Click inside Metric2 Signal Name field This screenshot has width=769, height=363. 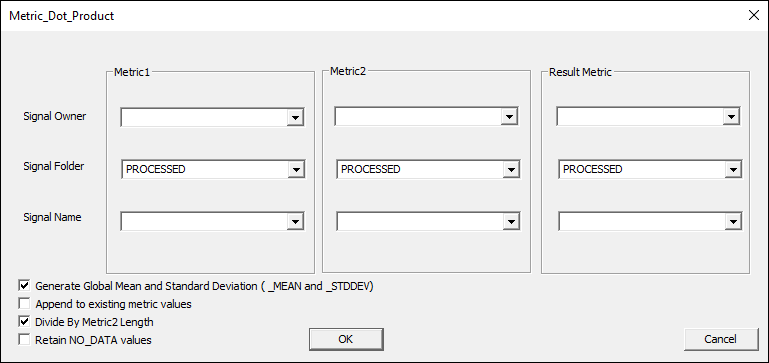point(420,222)
